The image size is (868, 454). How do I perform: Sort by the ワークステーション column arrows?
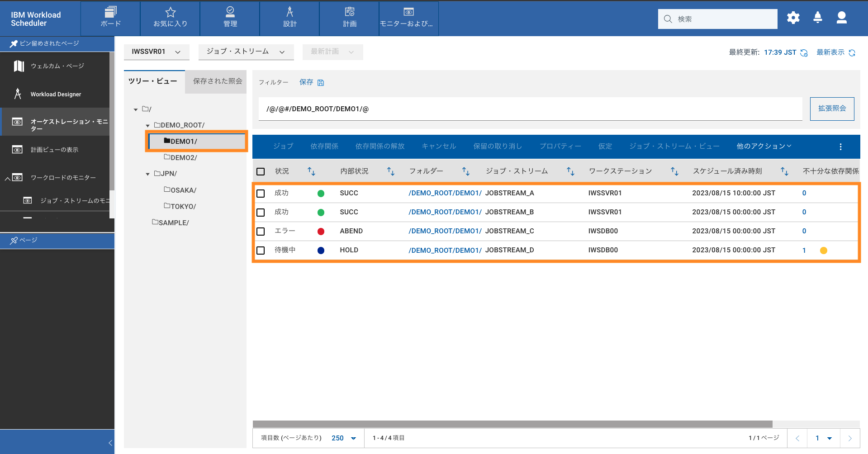(x=675, y=171)
